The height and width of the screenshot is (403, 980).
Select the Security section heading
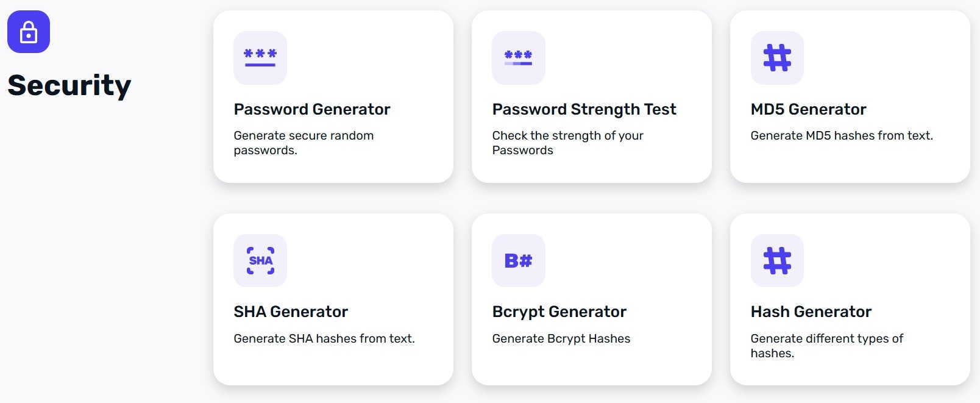69,85
